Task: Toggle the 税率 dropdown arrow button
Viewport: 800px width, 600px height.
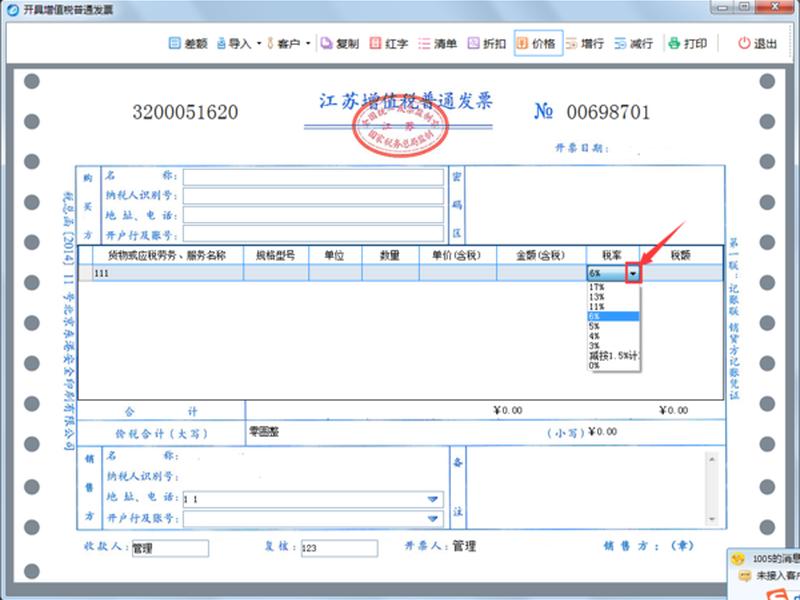Action: [633, 273]
